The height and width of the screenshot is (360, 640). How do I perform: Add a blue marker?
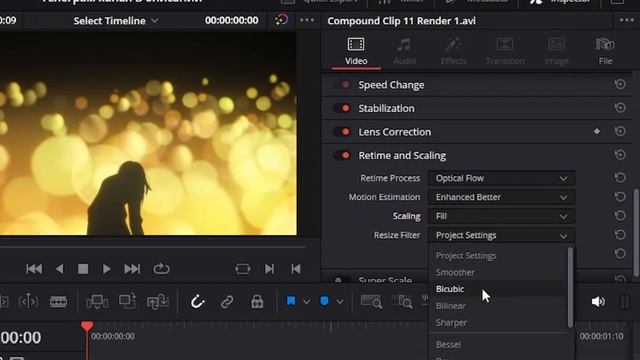tap(324, 302)
